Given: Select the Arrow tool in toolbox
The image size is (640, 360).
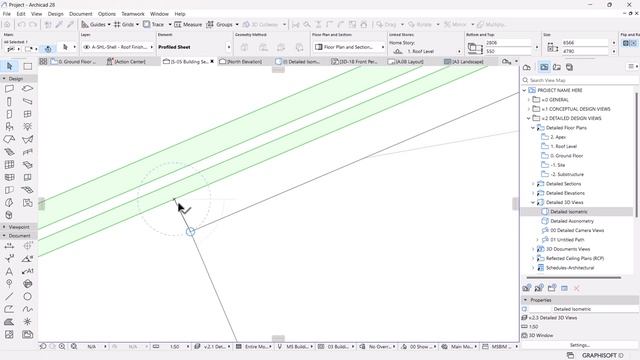Looking at the screenshot, I should click(9, 66).
